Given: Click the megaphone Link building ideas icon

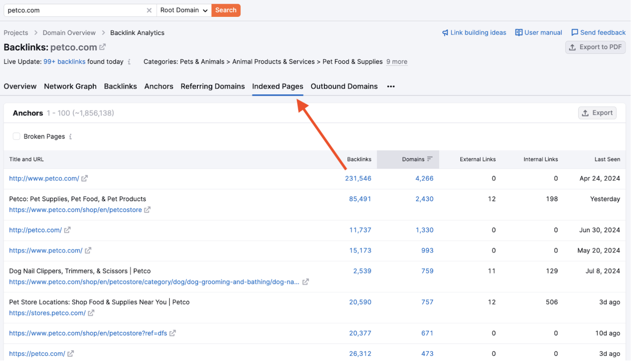Looking at the screenshot, I should (x=445, y=33).
